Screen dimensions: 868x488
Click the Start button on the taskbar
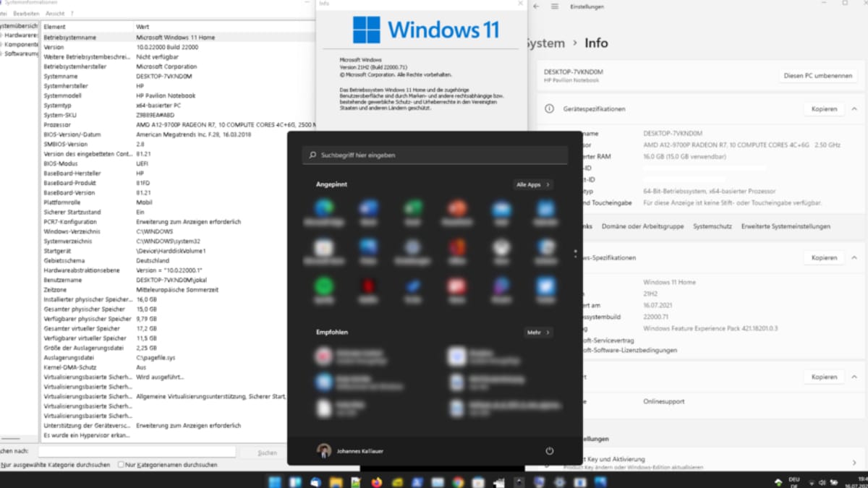(275, 482)
